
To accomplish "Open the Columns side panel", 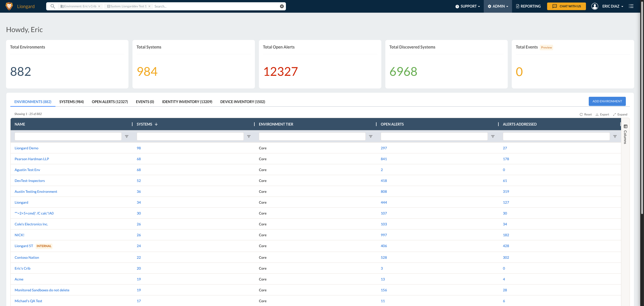I will (625, 134).
